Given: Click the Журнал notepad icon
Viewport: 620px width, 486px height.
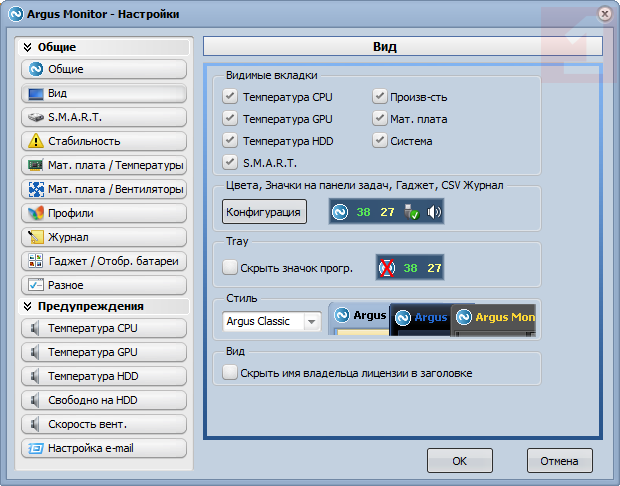Looking at the screenshot, I should coord(36,237).
